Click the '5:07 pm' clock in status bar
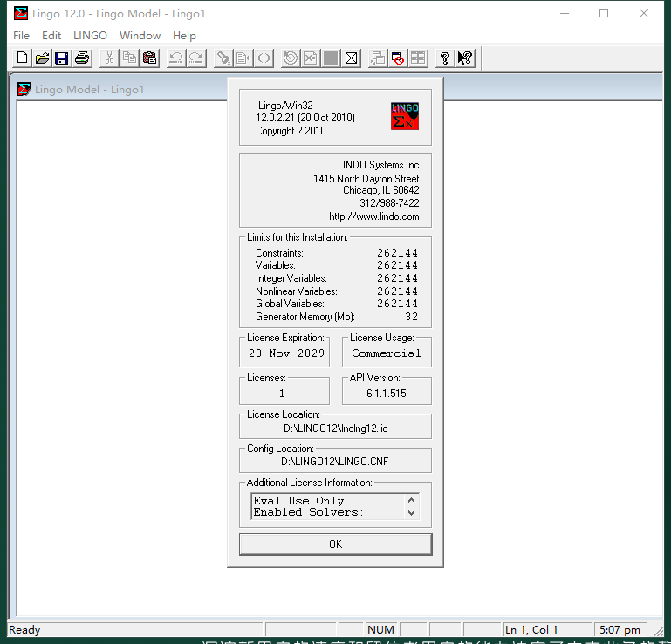The height and width of the screenshot is (644, 671). (x=620, y=630)
